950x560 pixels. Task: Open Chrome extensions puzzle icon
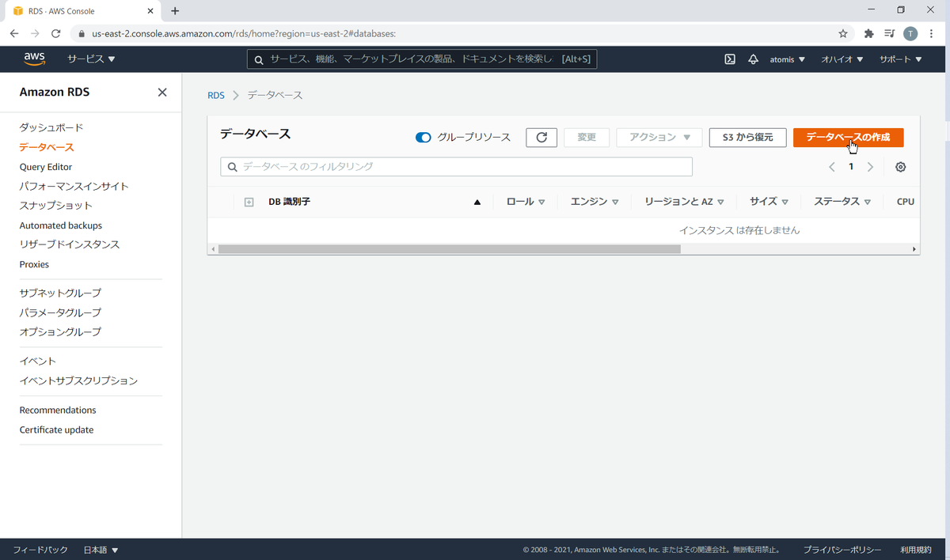click(x=868, y=33)
